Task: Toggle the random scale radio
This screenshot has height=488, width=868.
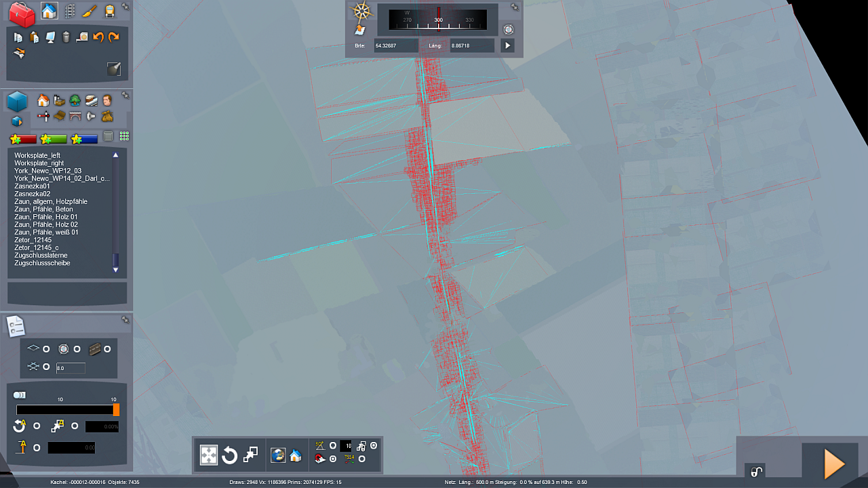Action: click(x=75, y=426)
